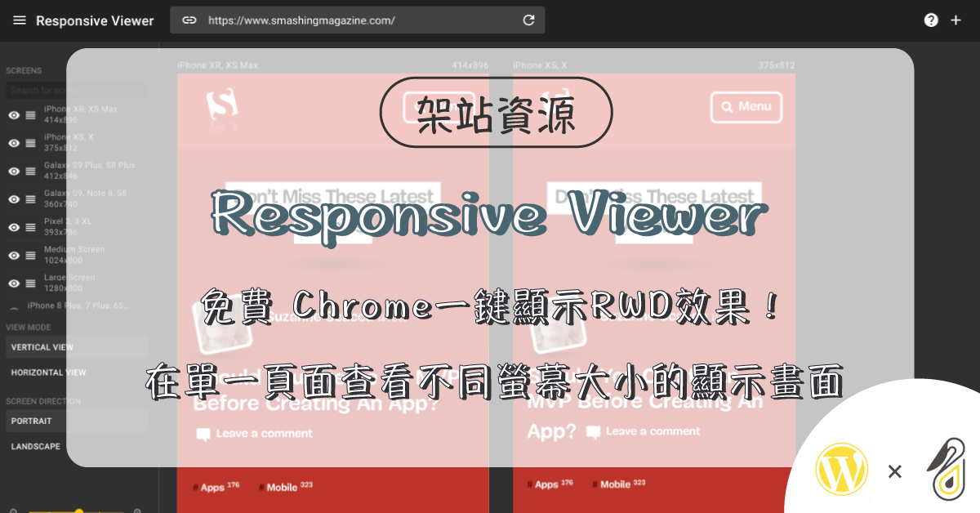This screenshot has height=513, width=980.
Task: Hide the Large Screen 1280x800 preview
Action: pyautogui.click(x=13, y=283)
